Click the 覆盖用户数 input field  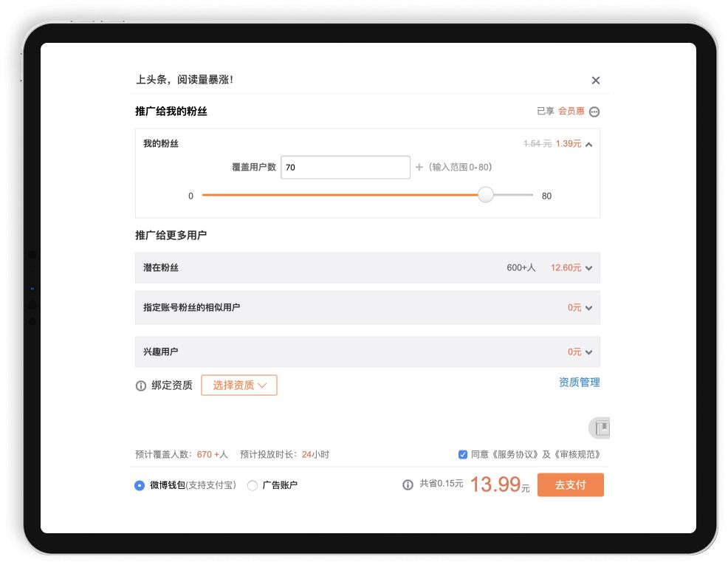coord(345,168)
